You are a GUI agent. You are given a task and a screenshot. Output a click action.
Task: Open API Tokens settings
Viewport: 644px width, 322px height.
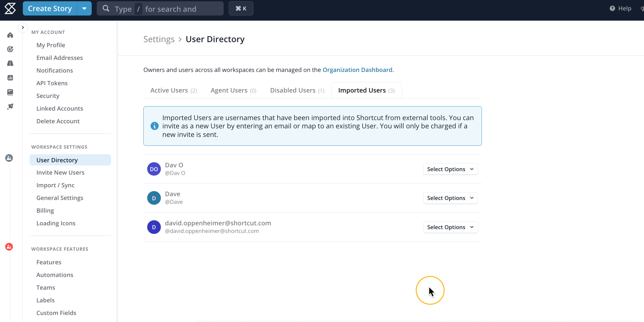click(52, 83)
